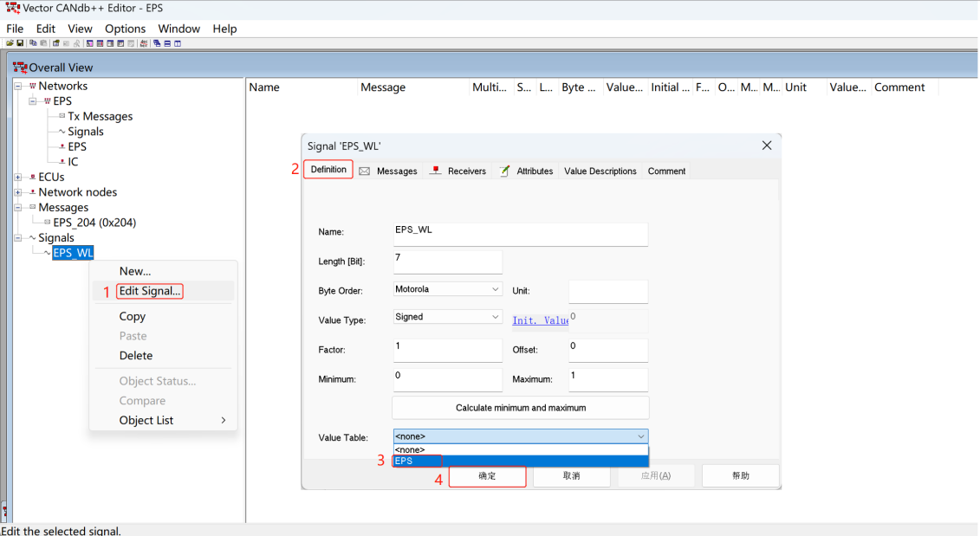This screenshot has height=536, width=980.
Task: Click the envelope icon beside Messages tab
Action: tap(365, 171)
